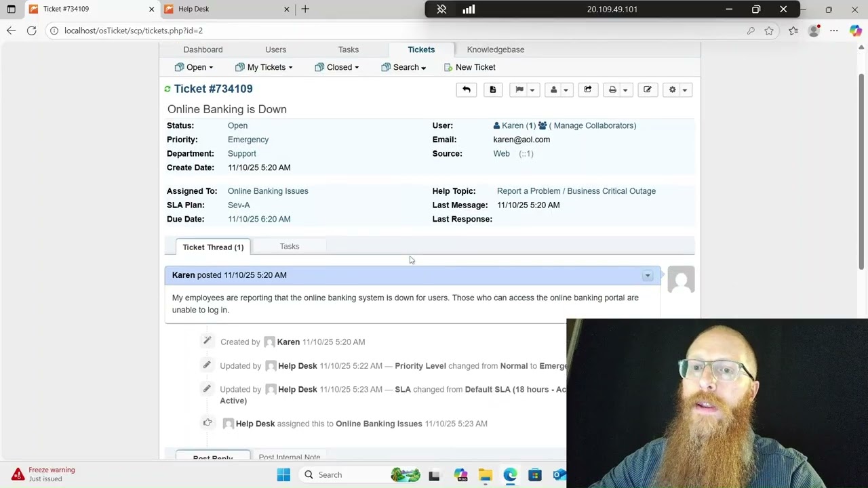
Task: Click the Post Reply tab
Action: click(x=213, y=457)
